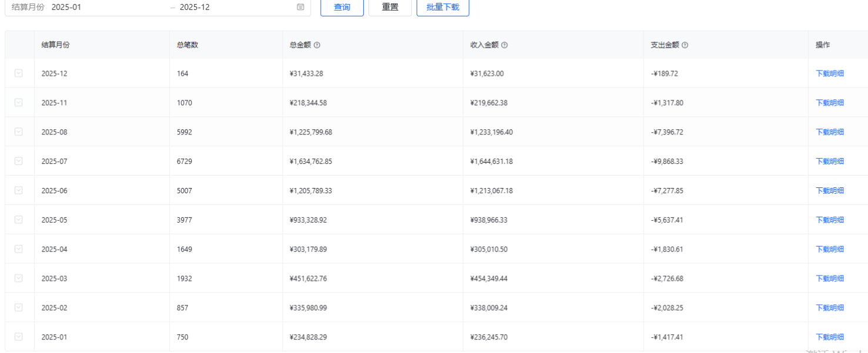
Task: Click 下载明细 in the 2025-02 row
Action: [x=830, y=308]
